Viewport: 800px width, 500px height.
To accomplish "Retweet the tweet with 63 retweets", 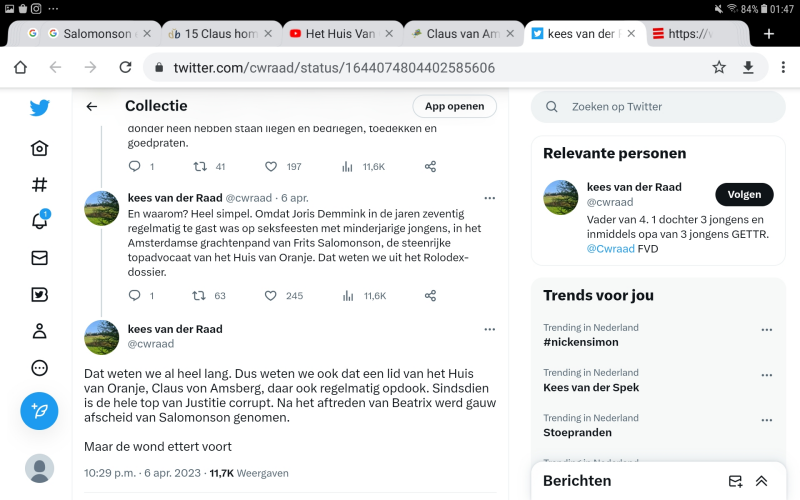I will point(200,296).
